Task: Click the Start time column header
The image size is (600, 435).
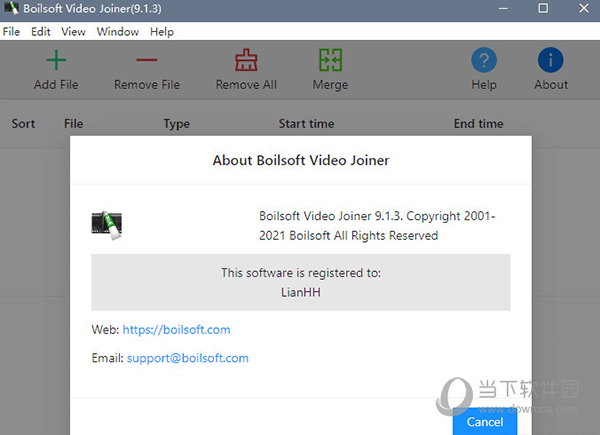Action: [x=307, y=124]
